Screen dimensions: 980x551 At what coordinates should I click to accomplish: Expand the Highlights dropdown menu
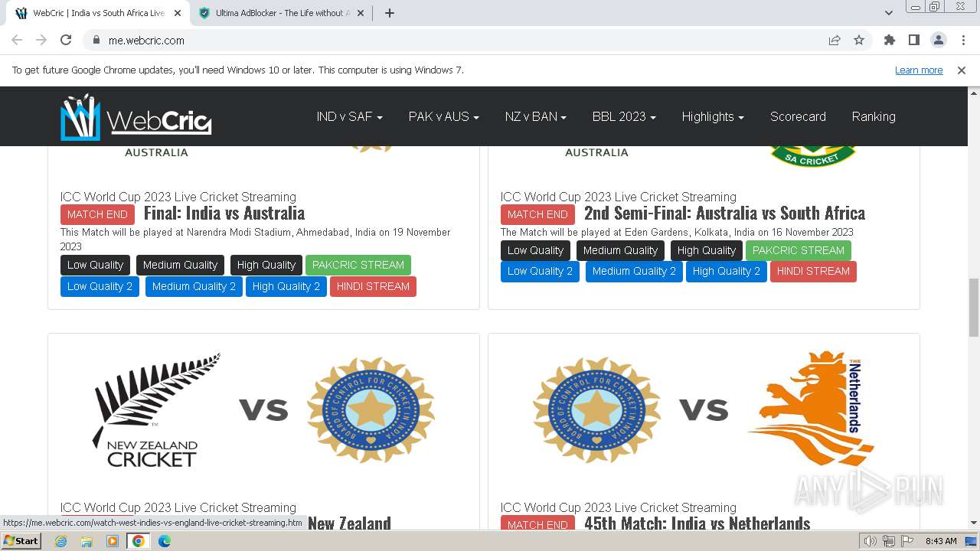pyautogui.click(x=713, y=116)
